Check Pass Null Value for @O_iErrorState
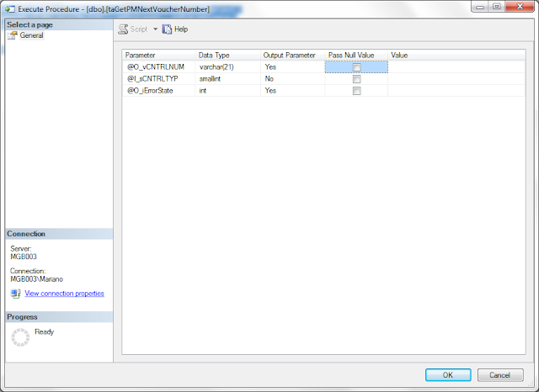Image resolution: width=539 pixels, height=392 pixels. coord(356,91)
